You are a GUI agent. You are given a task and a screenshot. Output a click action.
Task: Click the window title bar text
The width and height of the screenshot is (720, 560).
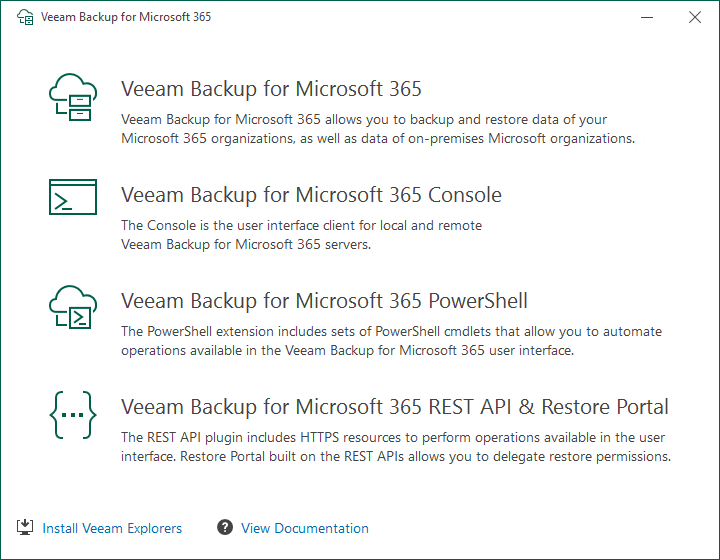click(125, 17)
